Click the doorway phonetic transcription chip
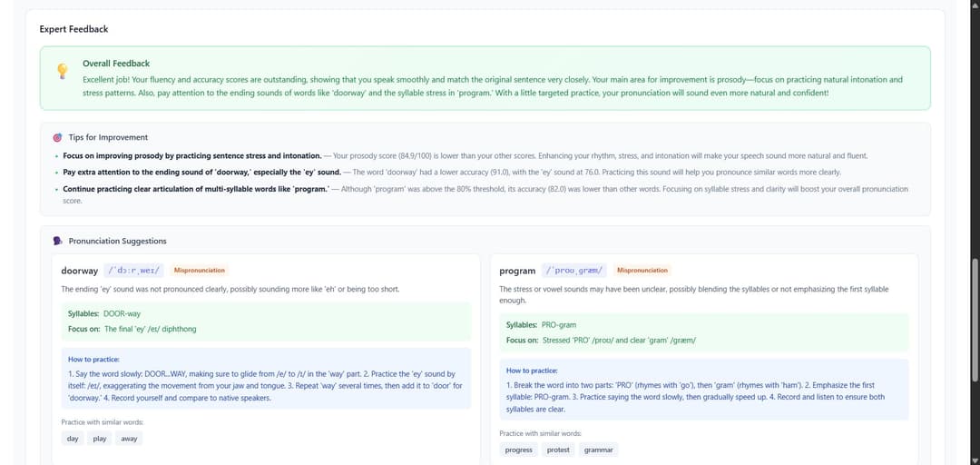980x465 pixels. [133, 271]
